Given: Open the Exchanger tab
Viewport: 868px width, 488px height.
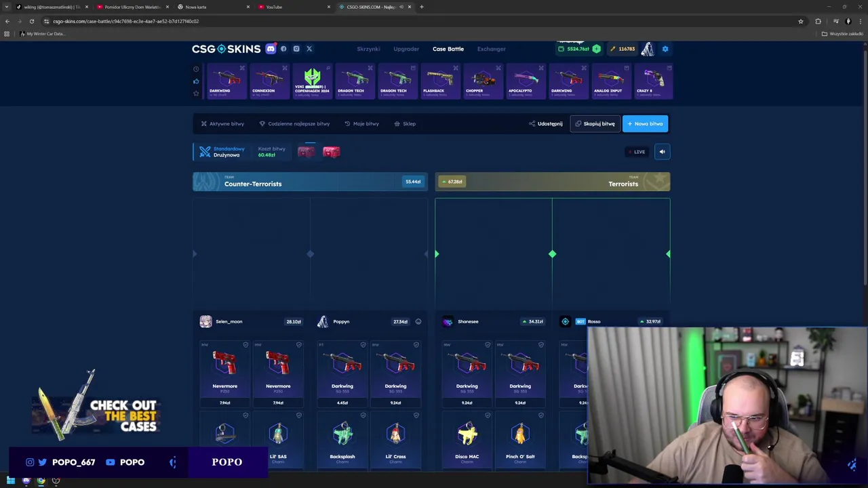Looking at the screenshot, I should pos(491,49).
